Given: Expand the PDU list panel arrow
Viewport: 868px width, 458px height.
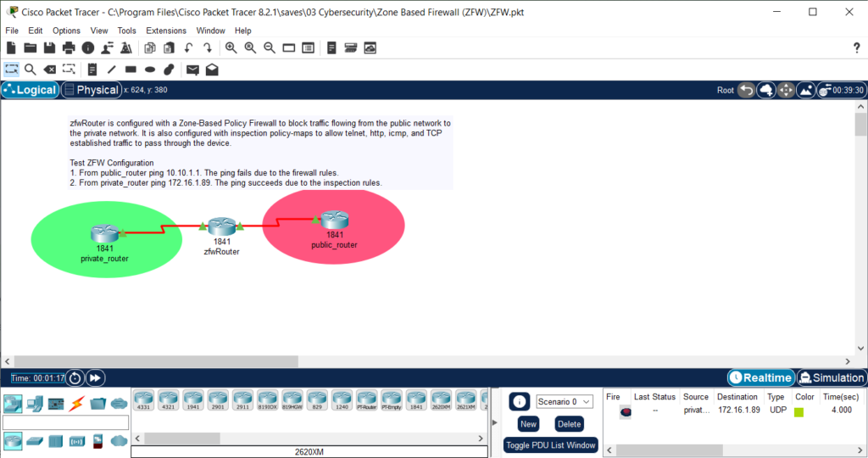Looking at the screenshot, I should pos(494,422).
